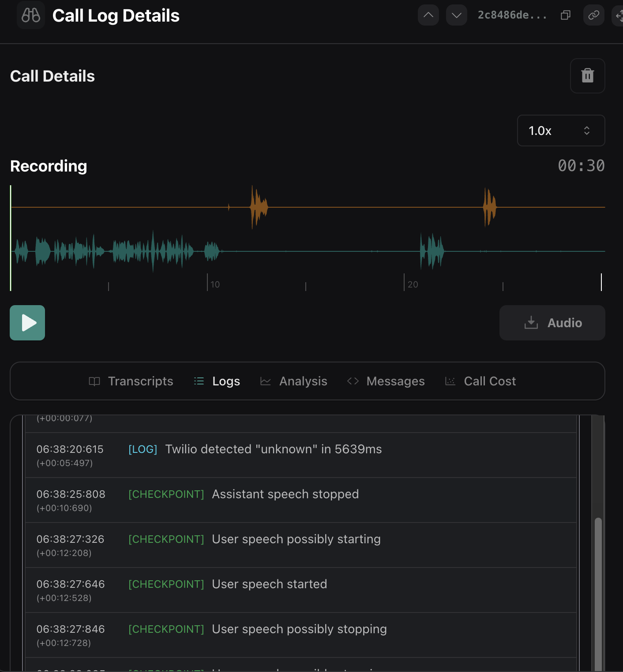Click timestamp 06:38:27:326
The image size is (623, 672).
coord(70,539)
